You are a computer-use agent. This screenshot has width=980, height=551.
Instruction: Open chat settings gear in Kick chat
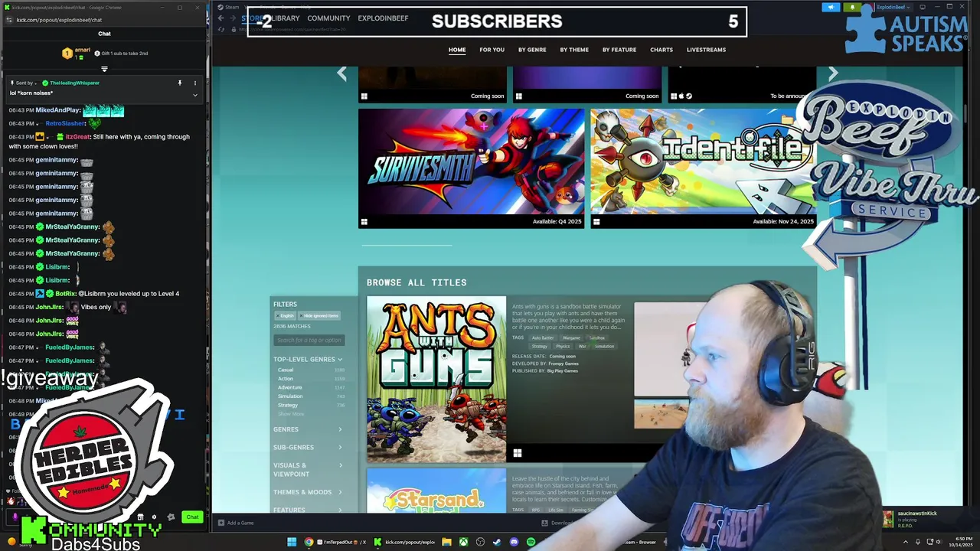click(x=154, y=517)
